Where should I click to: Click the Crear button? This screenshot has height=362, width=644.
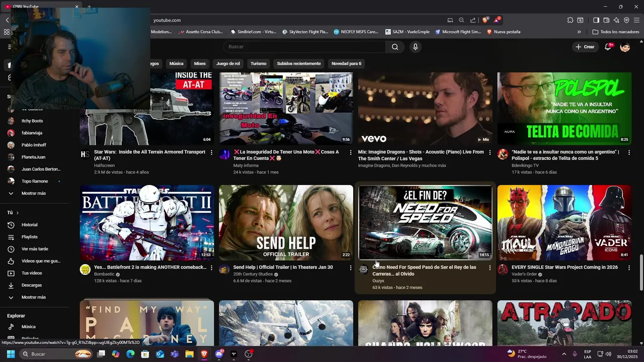pyautogui.click(x=585, y=47)
